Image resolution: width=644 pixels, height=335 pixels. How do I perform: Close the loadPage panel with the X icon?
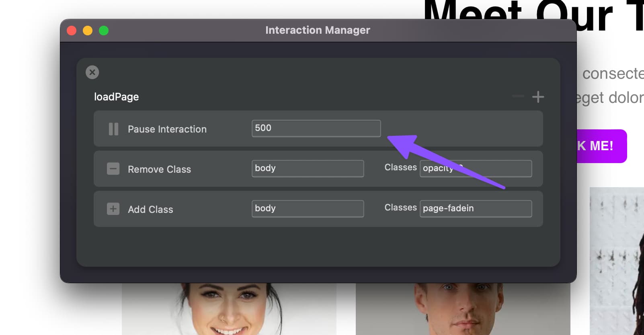[92, 72]
